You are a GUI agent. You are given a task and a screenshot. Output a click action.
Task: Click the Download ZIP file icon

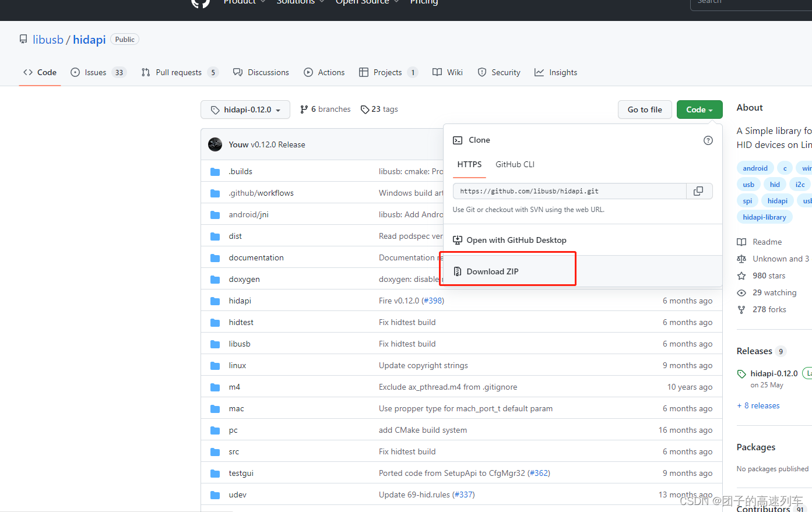tap(458, 271)
